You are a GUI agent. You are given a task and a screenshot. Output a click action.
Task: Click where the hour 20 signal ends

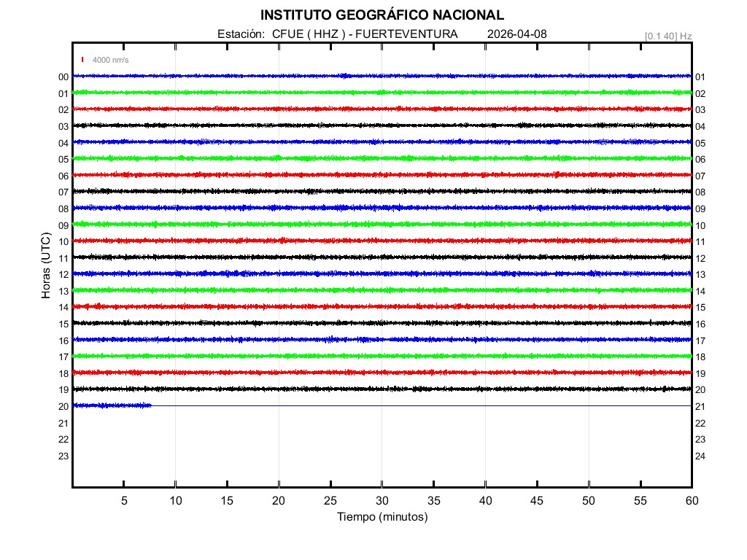coord(151,405)
